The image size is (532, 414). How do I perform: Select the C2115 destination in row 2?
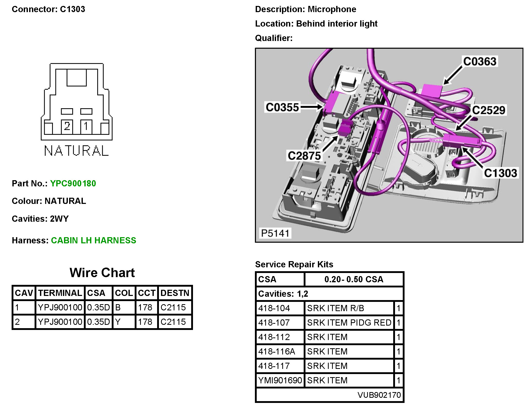coord(173,322)
